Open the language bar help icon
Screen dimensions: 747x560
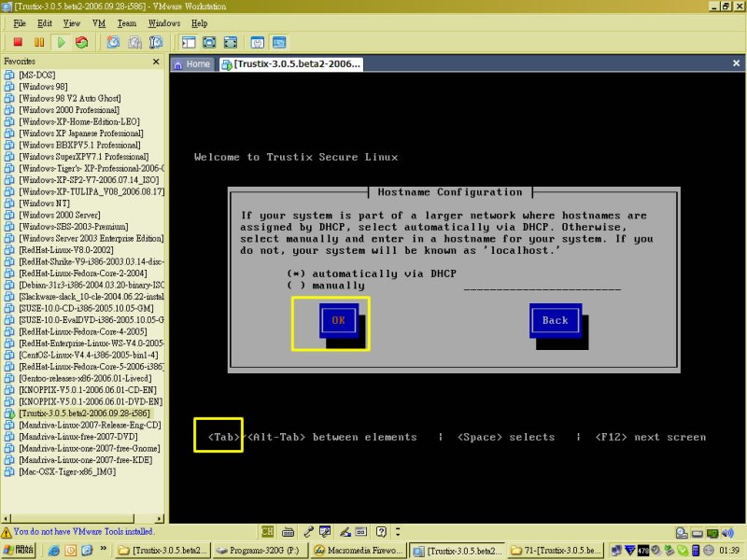[x=381, y=532]
